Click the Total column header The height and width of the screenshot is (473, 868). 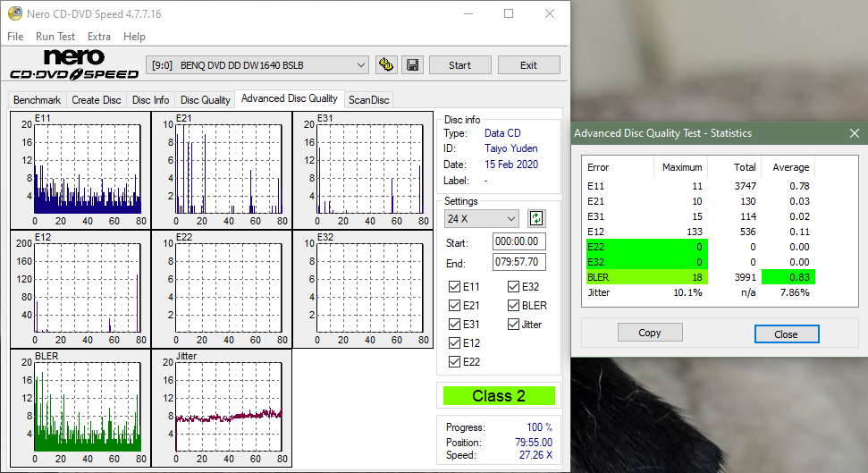[x=734, y=167]
